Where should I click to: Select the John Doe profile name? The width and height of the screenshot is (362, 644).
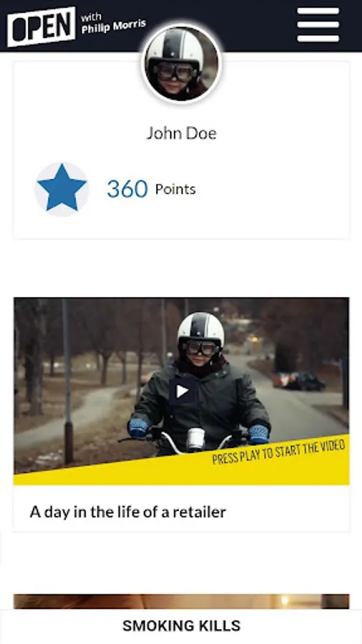(x=182, y=133)
